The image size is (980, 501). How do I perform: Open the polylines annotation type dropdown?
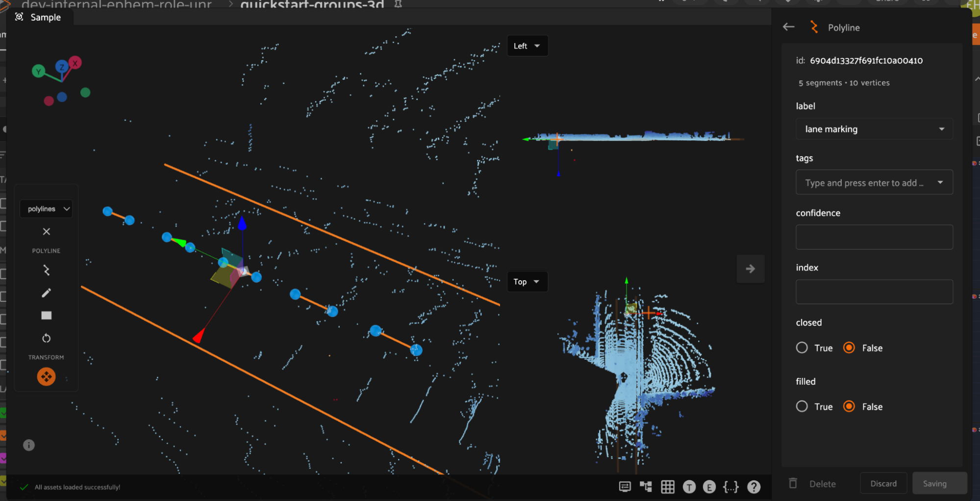(47, 209)
